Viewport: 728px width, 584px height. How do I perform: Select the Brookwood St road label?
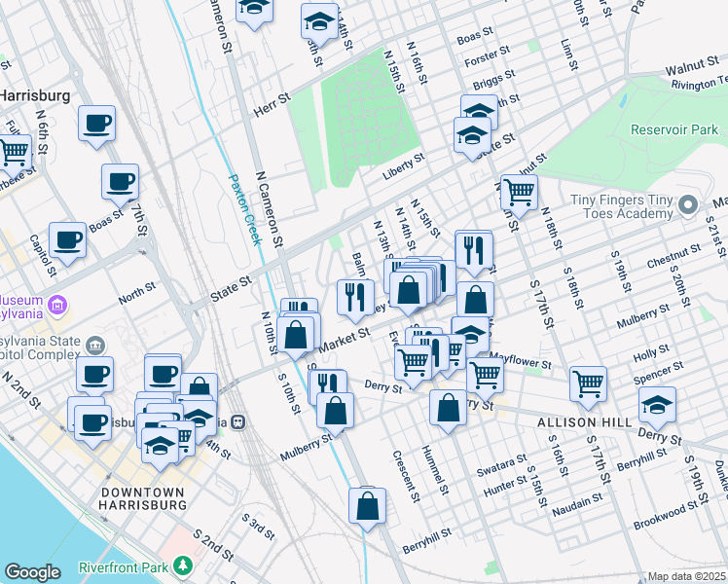(666, 514)
